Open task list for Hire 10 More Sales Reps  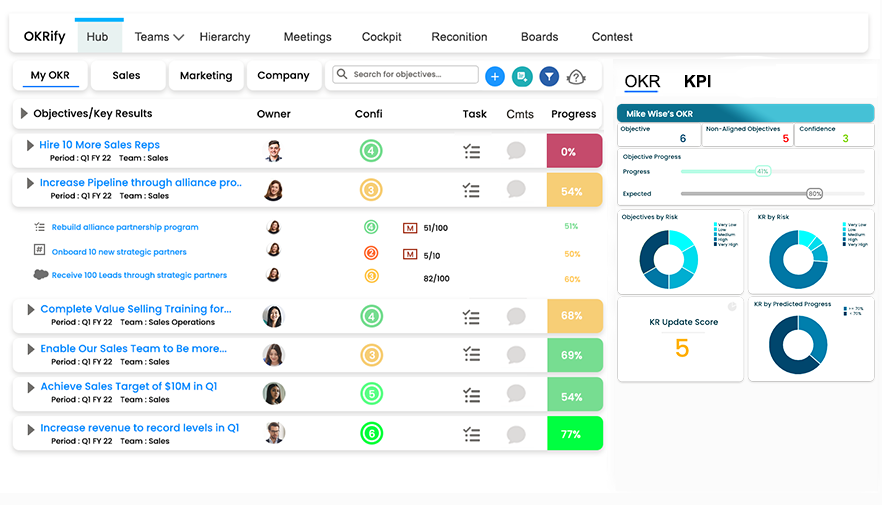click(x=472, y=151)
